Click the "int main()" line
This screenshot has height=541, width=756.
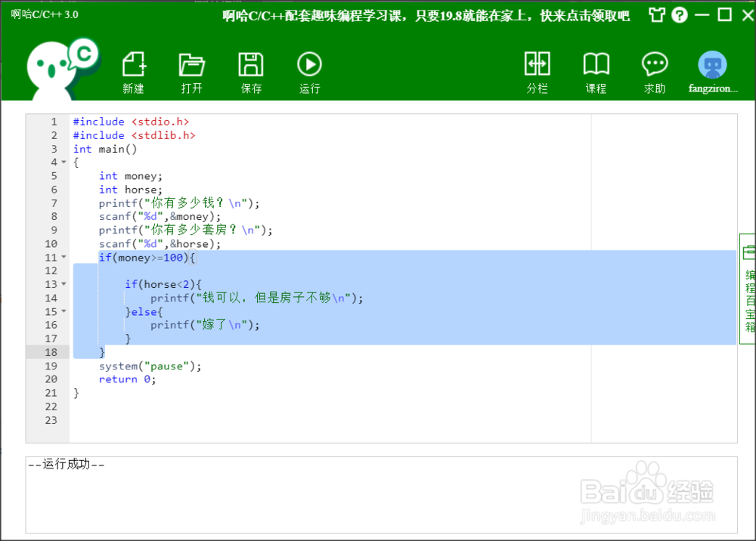105,149
